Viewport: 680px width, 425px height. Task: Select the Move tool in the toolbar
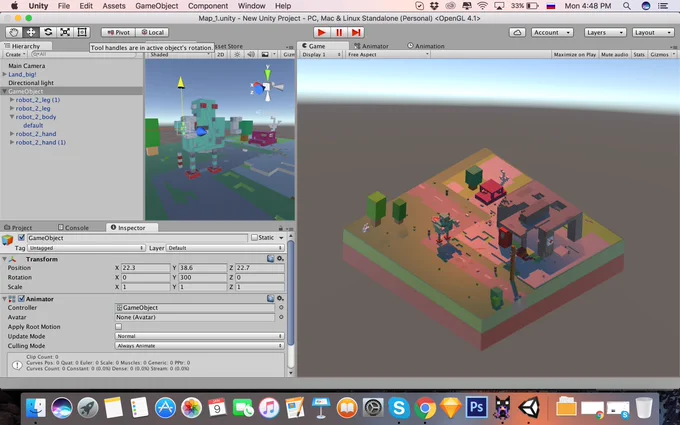[x=31, y=32]
